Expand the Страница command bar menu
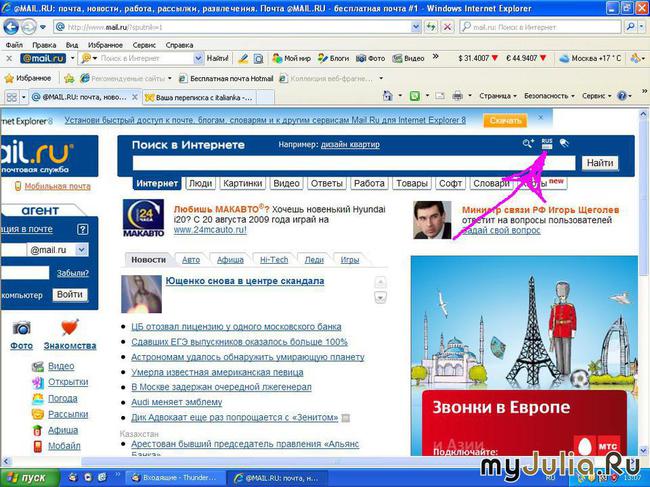Screen dimensions: 650x487 (497, 96)
